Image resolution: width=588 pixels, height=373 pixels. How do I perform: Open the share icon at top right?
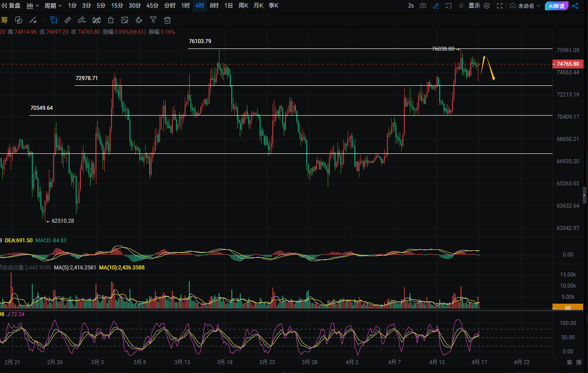point(575,6)
